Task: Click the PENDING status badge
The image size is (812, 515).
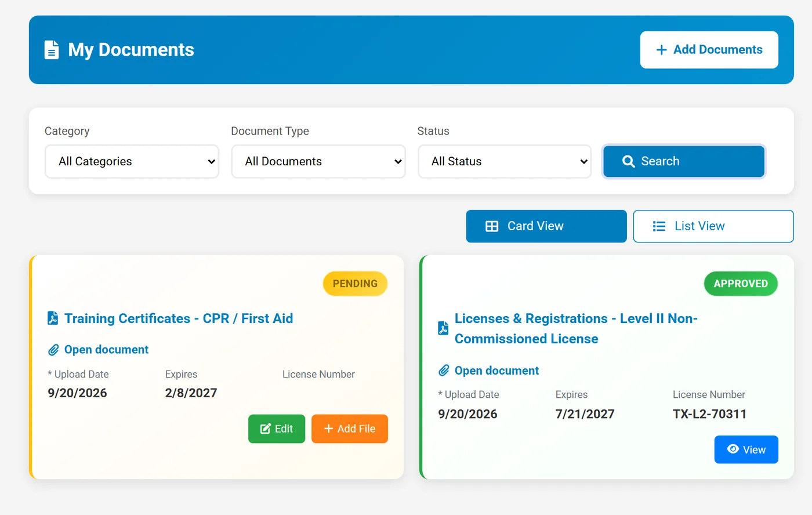Action: (x=355, y=284)
